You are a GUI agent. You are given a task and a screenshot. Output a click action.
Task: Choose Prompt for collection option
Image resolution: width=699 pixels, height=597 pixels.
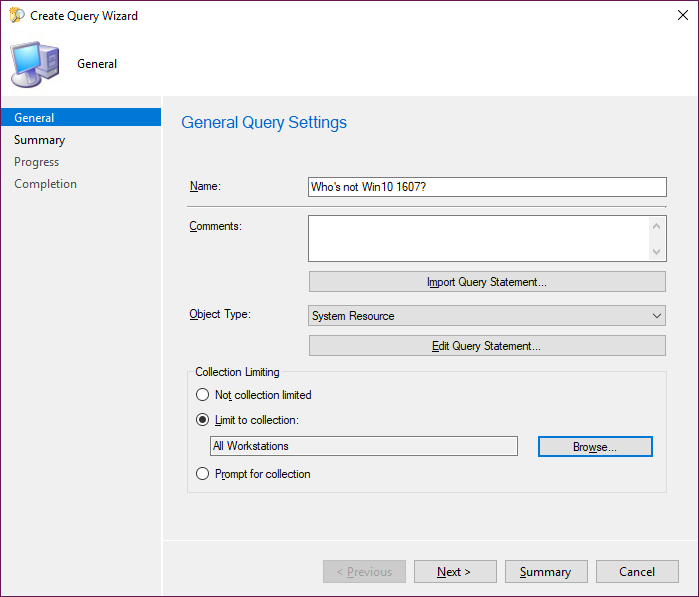203,474
